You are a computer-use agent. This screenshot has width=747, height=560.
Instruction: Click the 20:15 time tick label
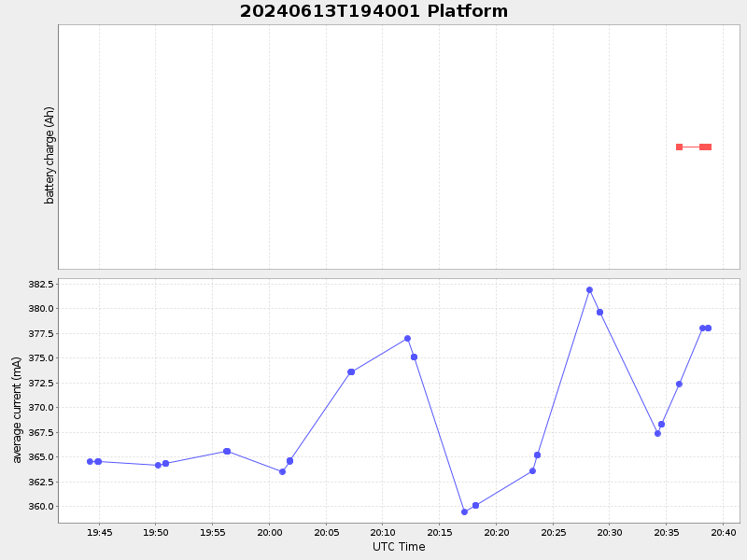pos(439,533)
